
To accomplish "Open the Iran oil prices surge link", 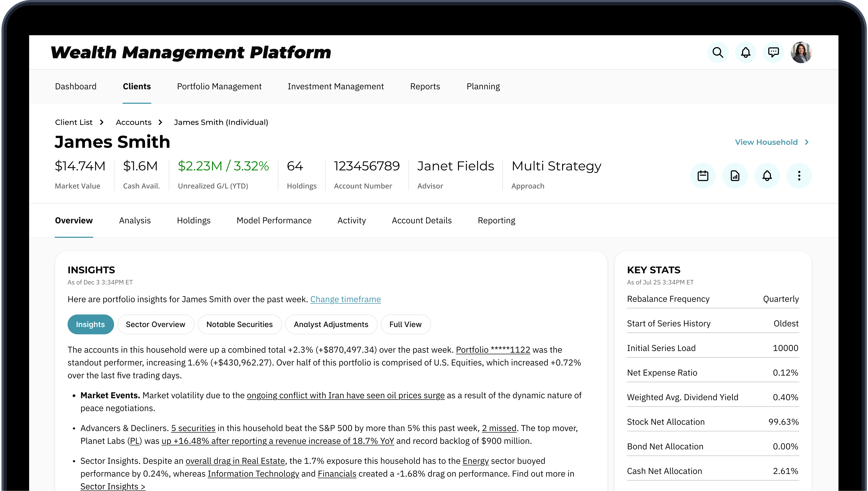I will (346, 395).
